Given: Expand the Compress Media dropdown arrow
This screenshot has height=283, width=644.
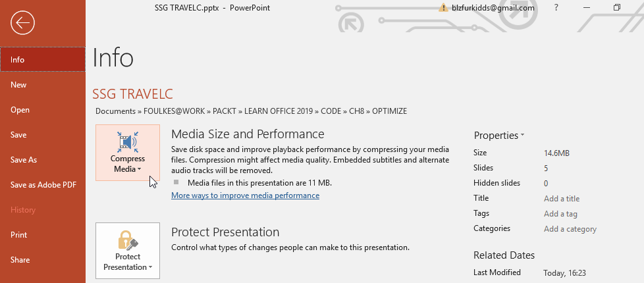Looking at the screenshot, I should [139, 170].
